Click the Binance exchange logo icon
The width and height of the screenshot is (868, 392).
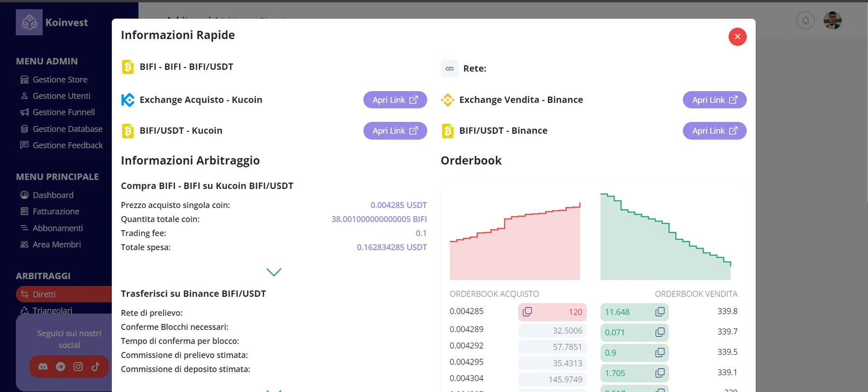(448, 100)
